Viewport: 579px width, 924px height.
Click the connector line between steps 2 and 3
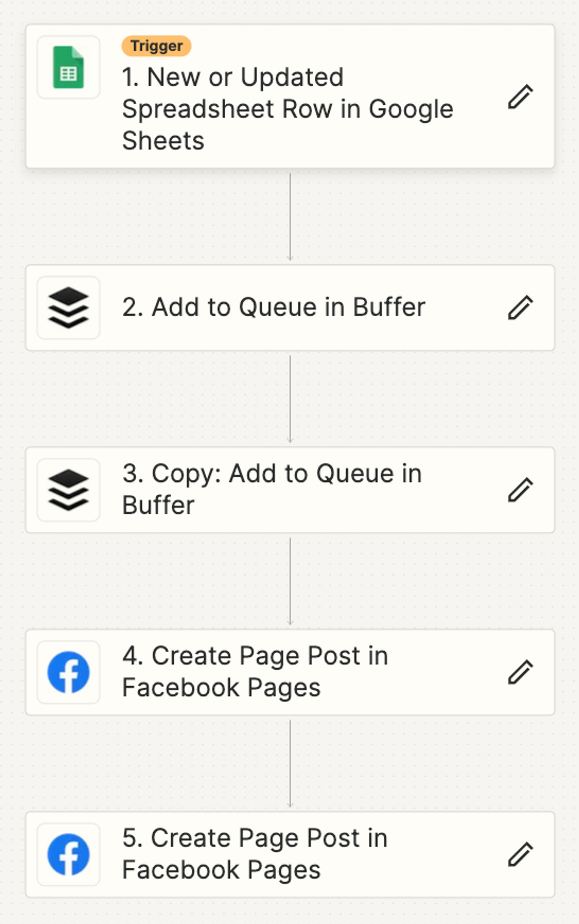click(290, 399)
